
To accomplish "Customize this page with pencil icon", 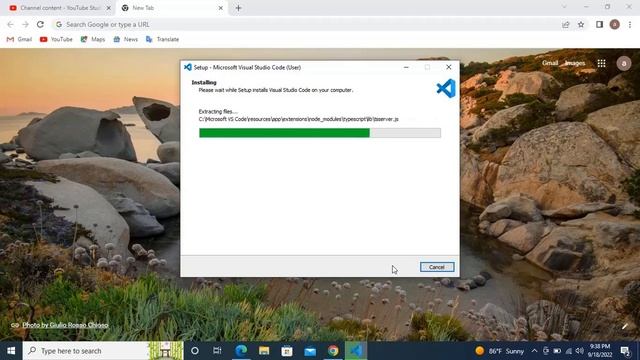I will tap(624, 327).
